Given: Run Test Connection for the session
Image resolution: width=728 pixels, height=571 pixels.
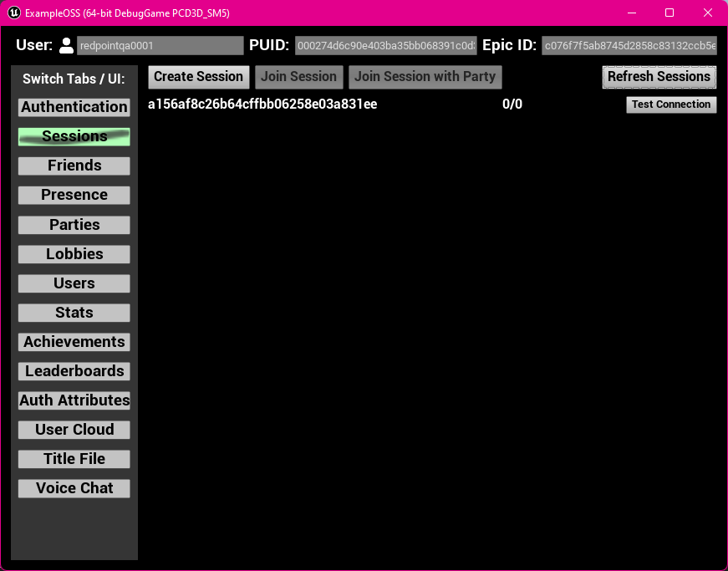Looking at the screenshot, I should click(x=671, y=105).
